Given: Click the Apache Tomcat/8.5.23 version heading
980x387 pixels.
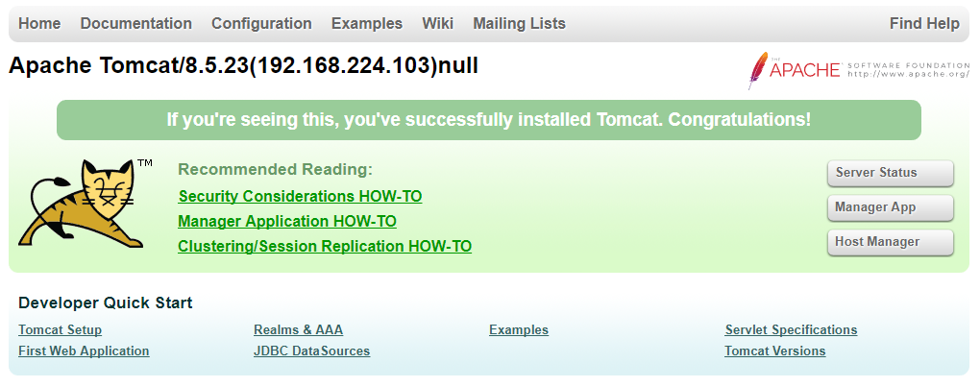Looking at the screenshot, I should tap(243, 65).
